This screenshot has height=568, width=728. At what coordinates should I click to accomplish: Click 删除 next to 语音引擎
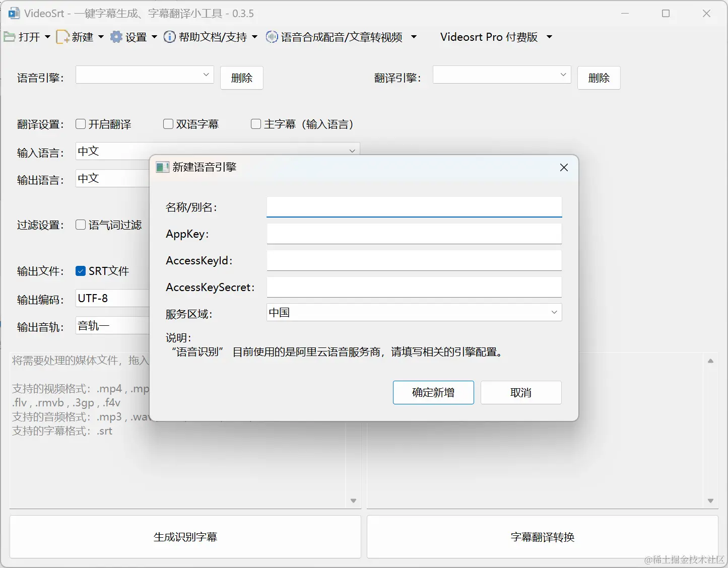pyautogui.click(x=242, y=78)
